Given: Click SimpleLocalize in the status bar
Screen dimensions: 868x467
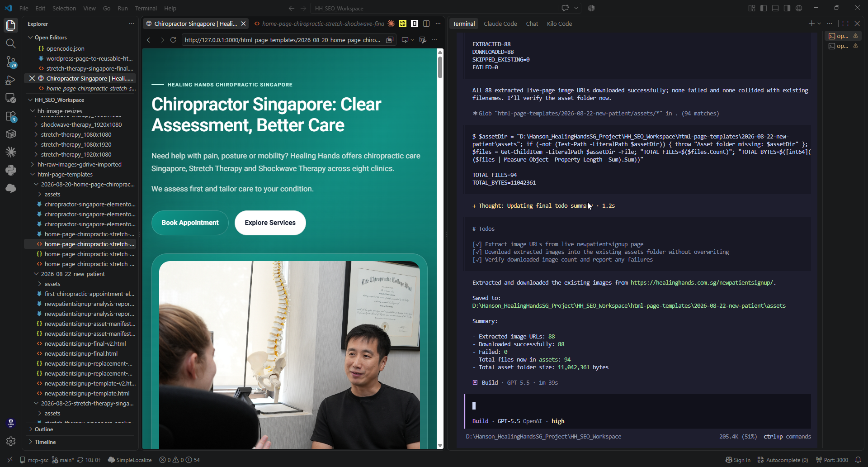Looking at the screenshot, I should coord(130,460).
